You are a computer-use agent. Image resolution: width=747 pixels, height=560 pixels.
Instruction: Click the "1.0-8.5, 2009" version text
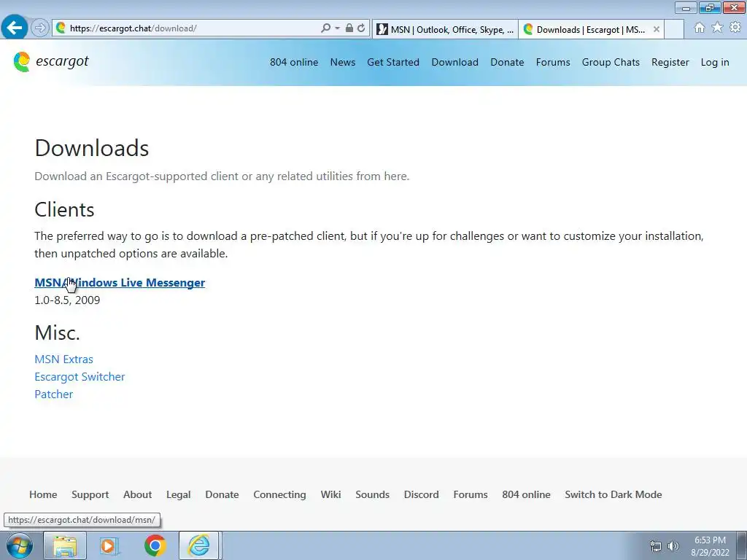click(x=67, y=300)
